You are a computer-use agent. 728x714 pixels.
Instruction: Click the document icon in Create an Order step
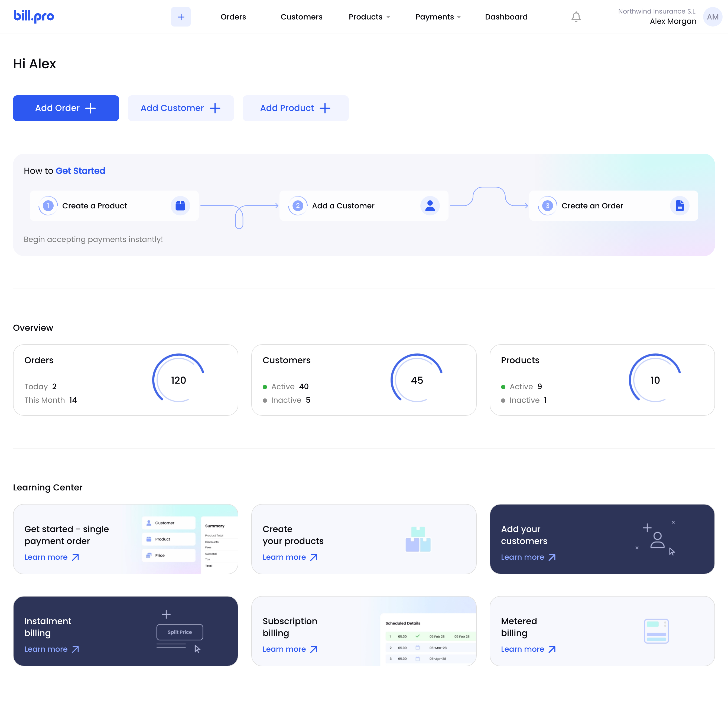coord(680,205)
